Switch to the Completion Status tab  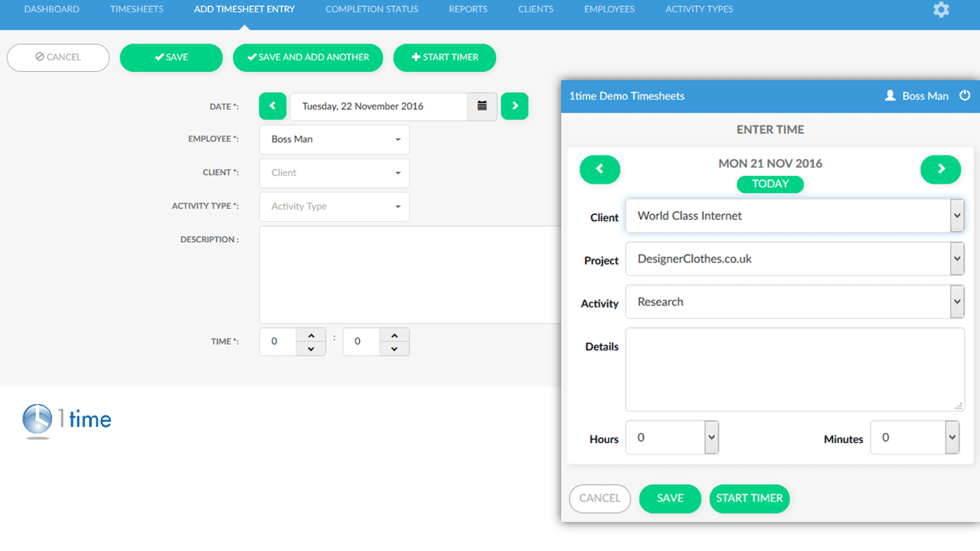(371, 9)
